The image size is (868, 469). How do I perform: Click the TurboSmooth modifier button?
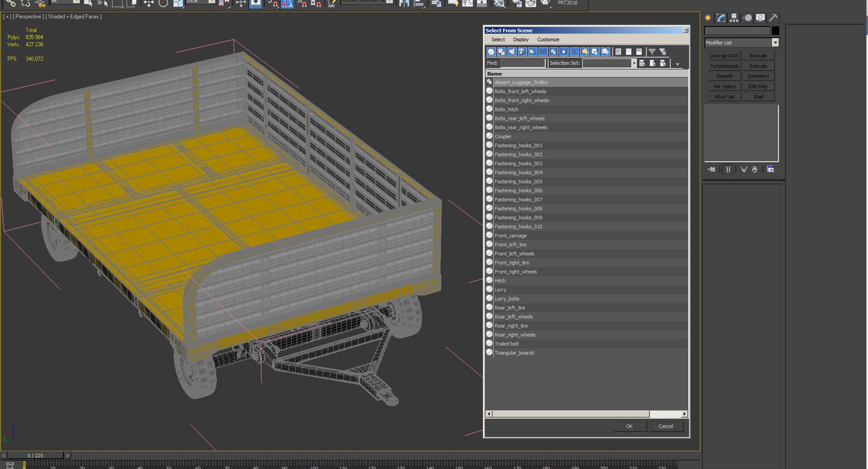click(724, 66)
